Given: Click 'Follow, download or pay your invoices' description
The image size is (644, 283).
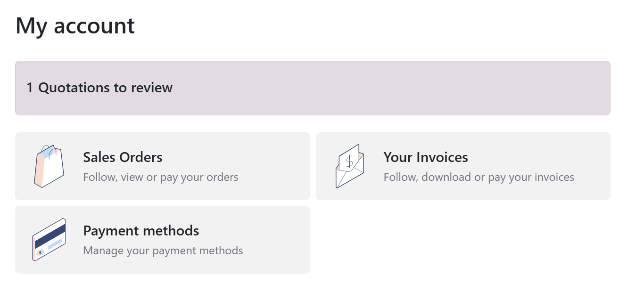Looking at the screenshot, I should point(479,177).
